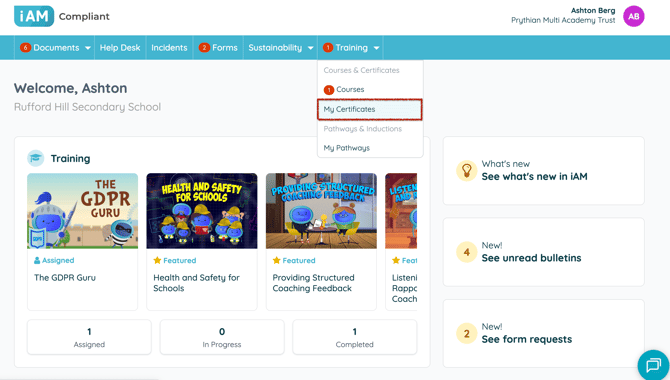Collapse the Training dropdown arrow
This screenshot has width=670, height=380.
[376, 48]
